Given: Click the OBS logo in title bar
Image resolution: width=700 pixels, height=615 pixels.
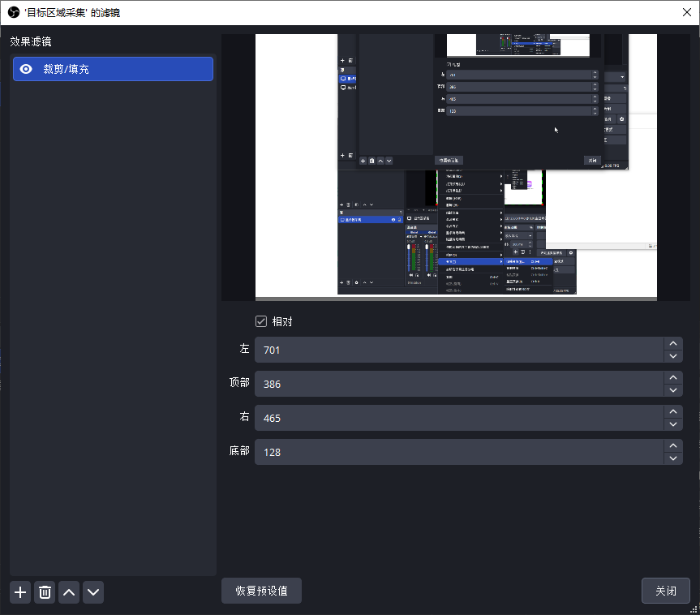Looking at the screenshot, I should point(14,12).
